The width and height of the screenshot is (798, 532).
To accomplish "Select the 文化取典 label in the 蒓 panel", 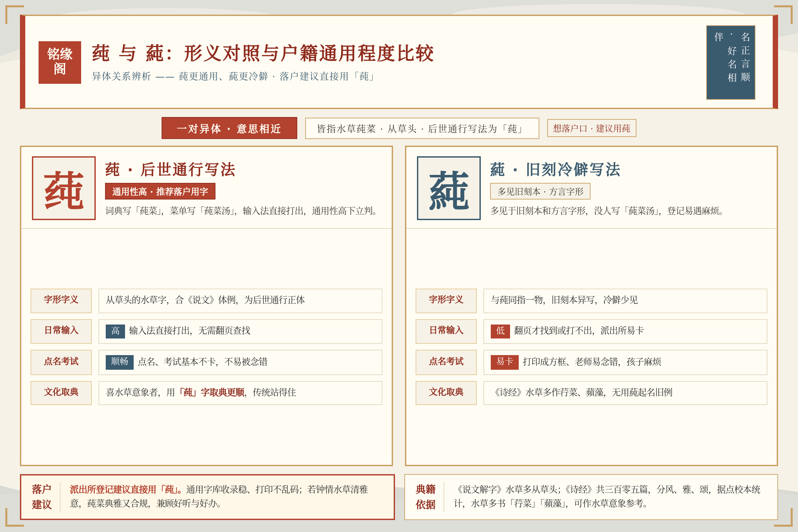I will click(x=446, y=393).
